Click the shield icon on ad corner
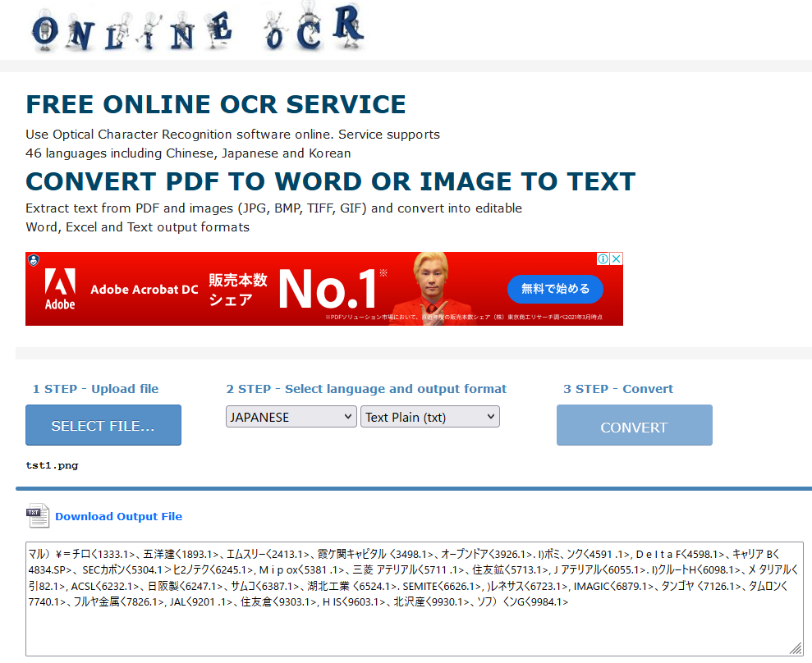 pyautogui.click(x=33, y=260)
